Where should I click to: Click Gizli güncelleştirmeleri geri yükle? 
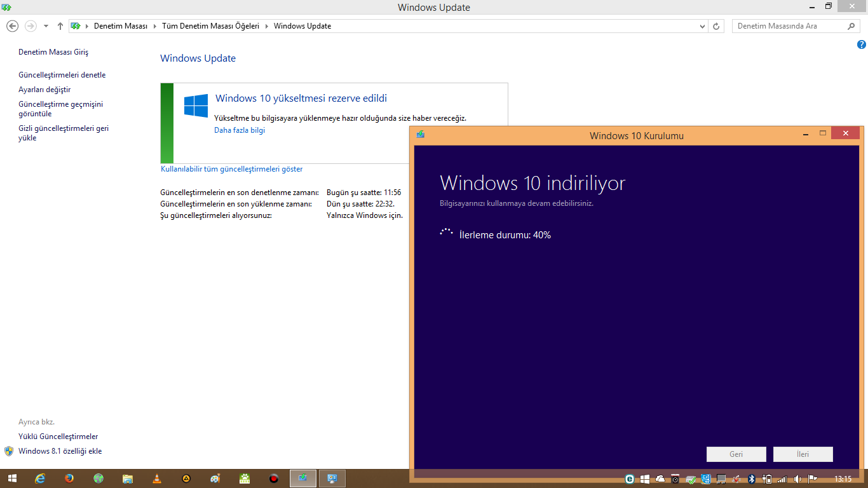coord(64,133)
